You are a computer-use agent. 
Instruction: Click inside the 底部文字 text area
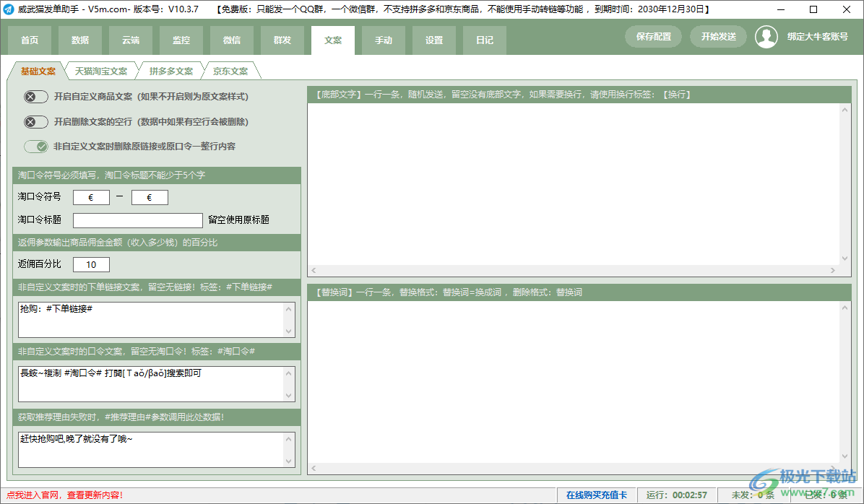pyautogui.click(x=574, y=185)
